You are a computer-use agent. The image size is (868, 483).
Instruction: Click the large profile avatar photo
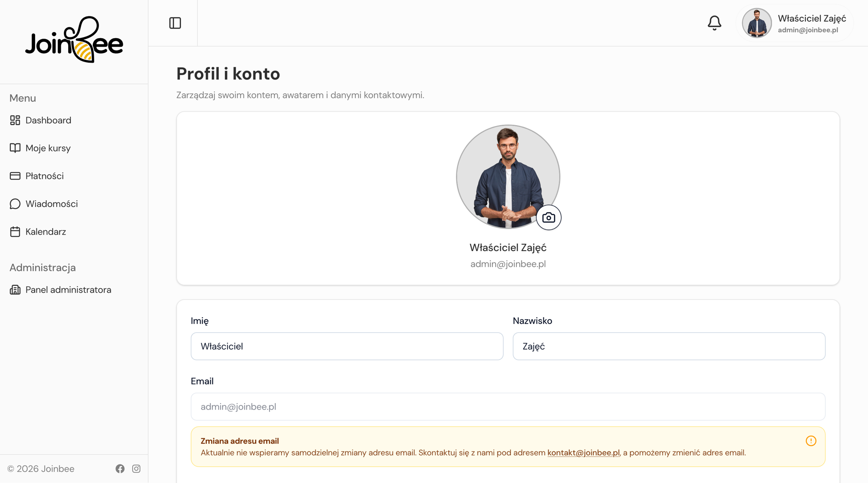508,177
